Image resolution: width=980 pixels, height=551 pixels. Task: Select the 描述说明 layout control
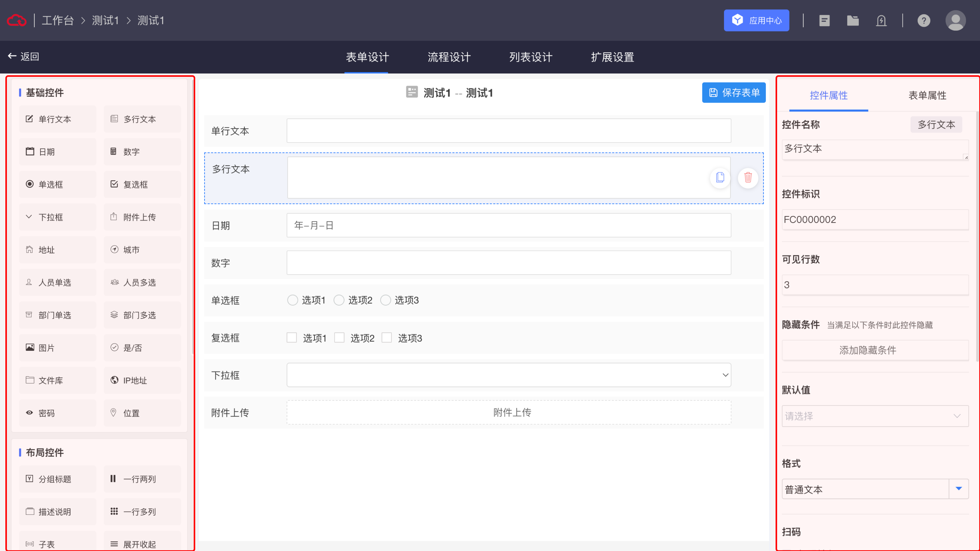(57, 512)
